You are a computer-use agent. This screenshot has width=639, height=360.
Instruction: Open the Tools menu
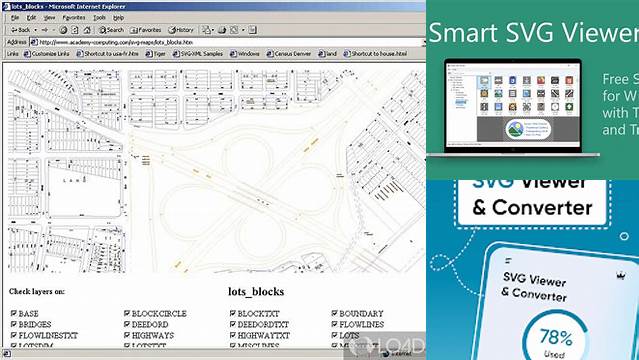99,18
